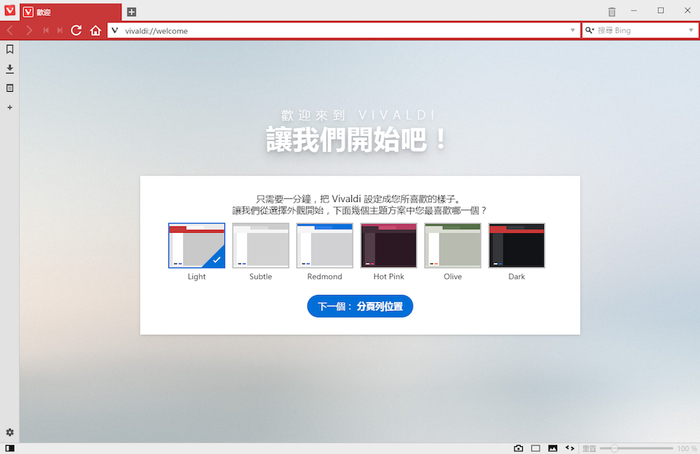Screen dimensions: 700x454
Task: Click the blue next step button
Action: pos(360,306)
